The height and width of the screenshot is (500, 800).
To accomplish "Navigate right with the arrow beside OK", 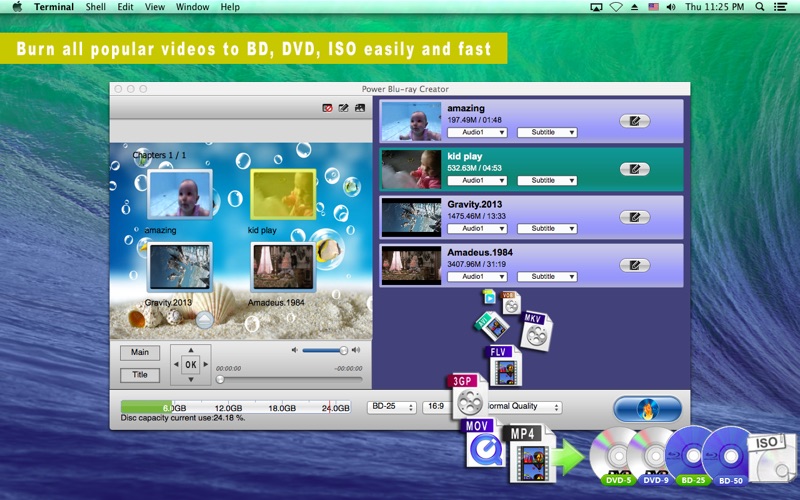I will (206, 364).
